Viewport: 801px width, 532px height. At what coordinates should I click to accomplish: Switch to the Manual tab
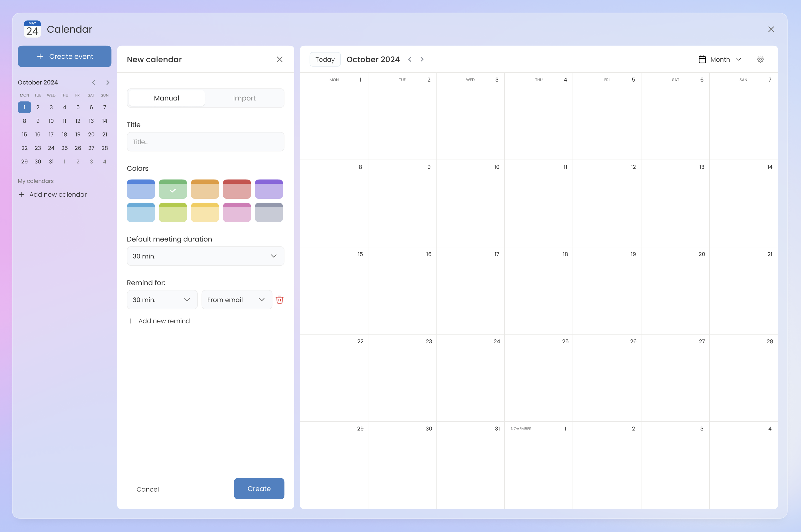[166, 98]
